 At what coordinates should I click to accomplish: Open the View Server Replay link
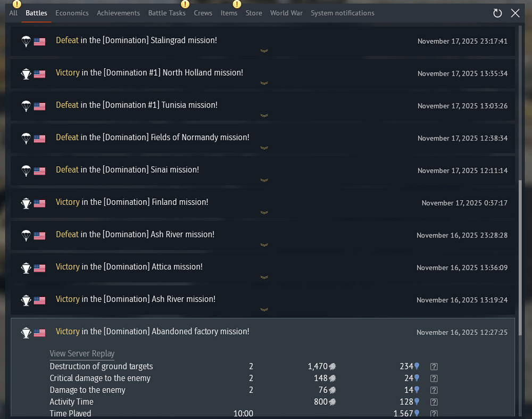[x=82, y=354]
